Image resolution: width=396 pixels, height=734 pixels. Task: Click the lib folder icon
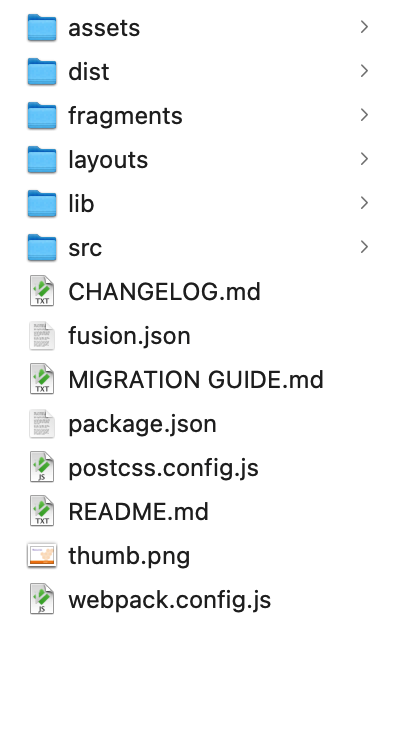(42, 204)
